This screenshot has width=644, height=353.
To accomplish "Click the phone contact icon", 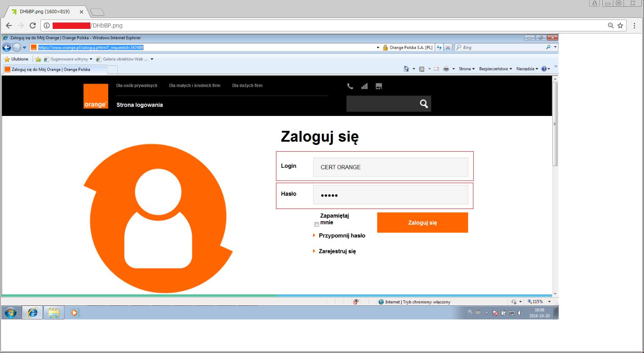I will (x=350, y=86).
